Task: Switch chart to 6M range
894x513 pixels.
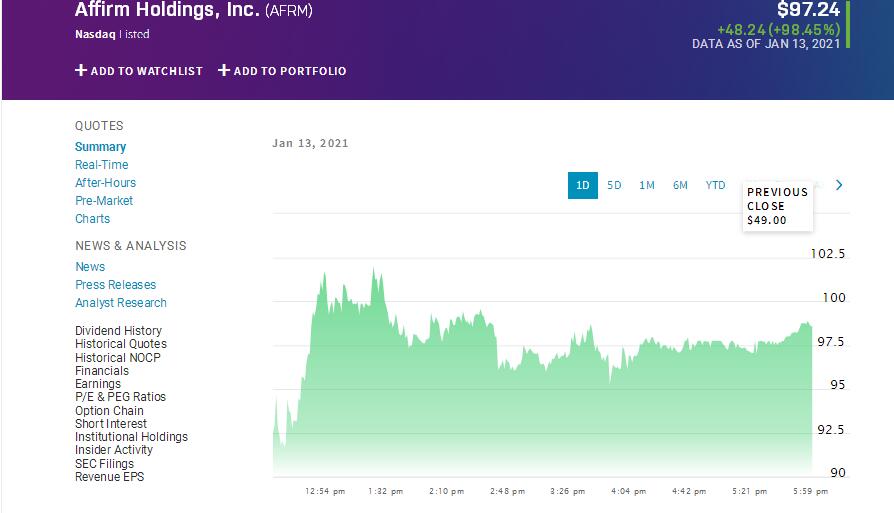Action: [x=680, y=185]
